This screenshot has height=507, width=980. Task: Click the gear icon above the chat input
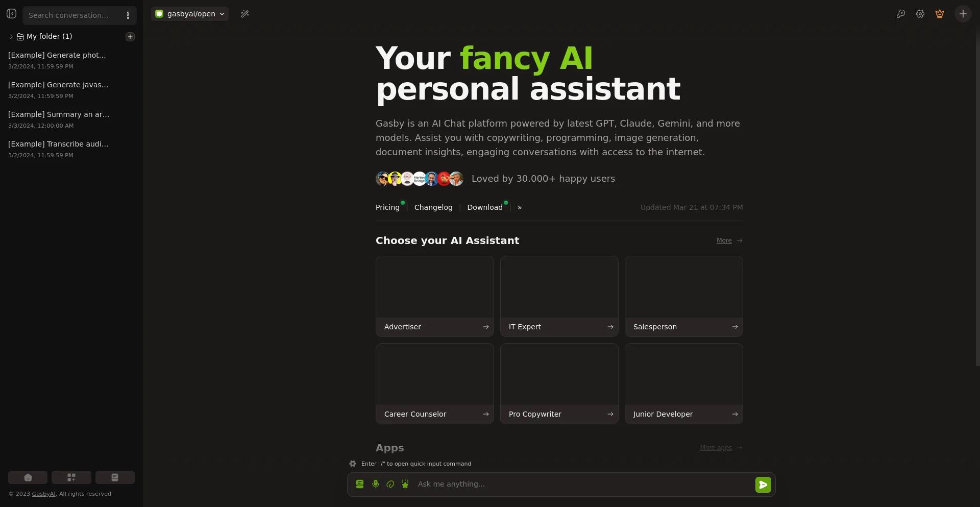click(x=353, y=464)
